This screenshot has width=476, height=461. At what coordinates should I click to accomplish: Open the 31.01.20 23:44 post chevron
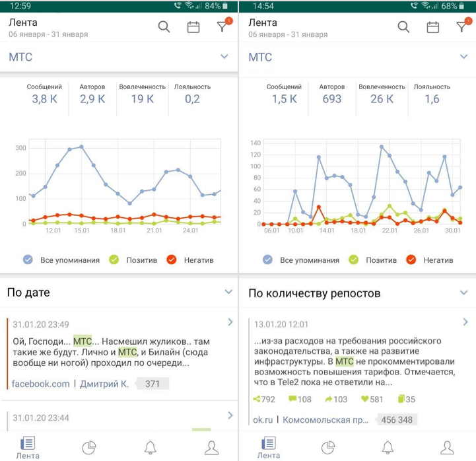(230, 415)
